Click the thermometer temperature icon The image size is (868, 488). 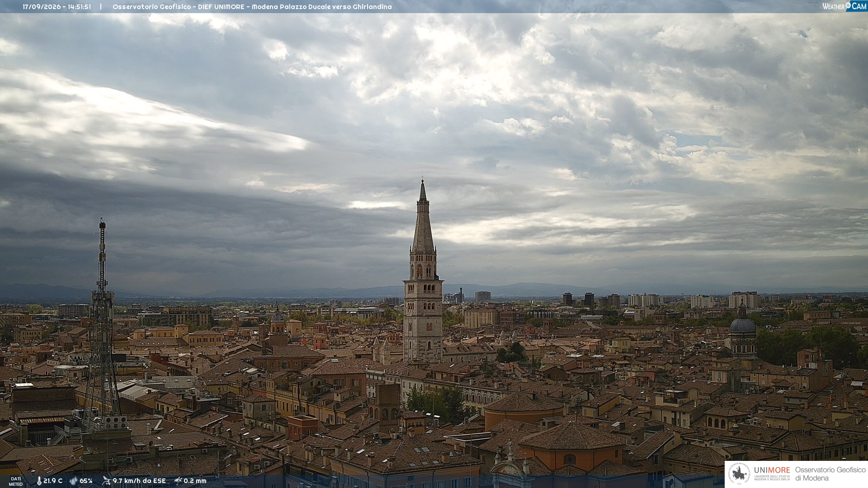click(x=39, y=481)
